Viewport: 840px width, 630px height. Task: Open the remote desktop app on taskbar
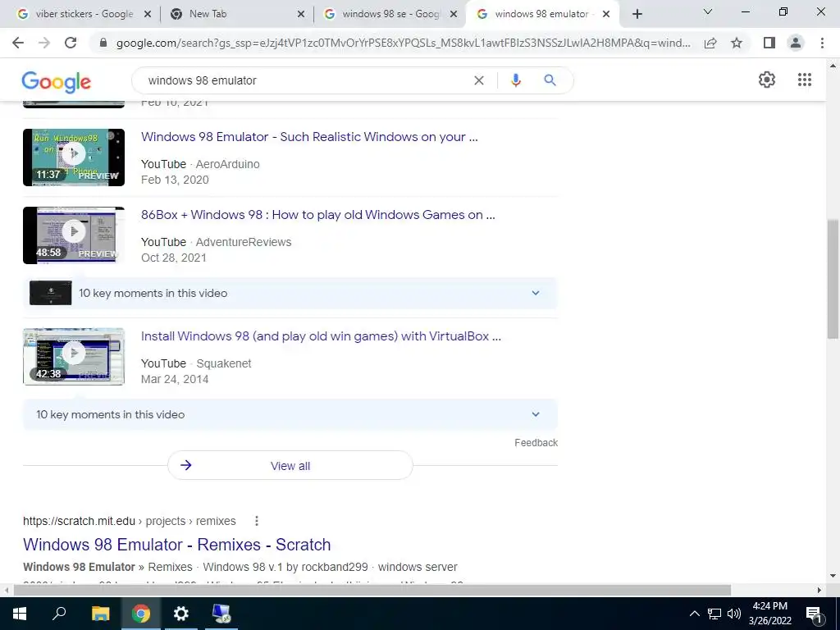[221, 614]
